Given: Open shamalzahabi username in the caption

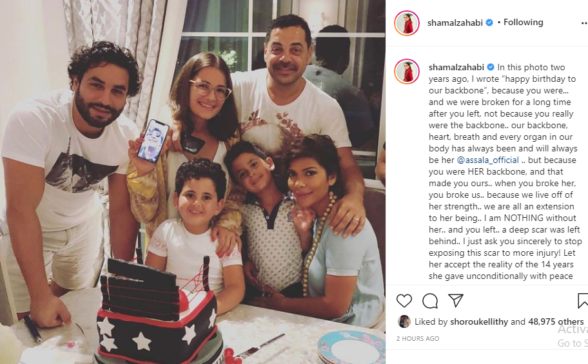Looking at the screenshot, I should pos(456,68).
